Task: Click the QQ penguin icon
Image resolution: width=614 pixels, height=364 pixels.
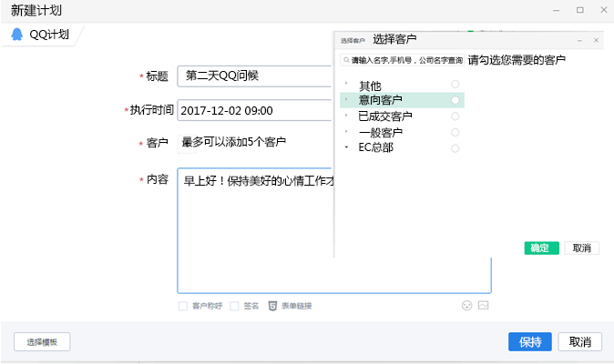Action: 17,35
